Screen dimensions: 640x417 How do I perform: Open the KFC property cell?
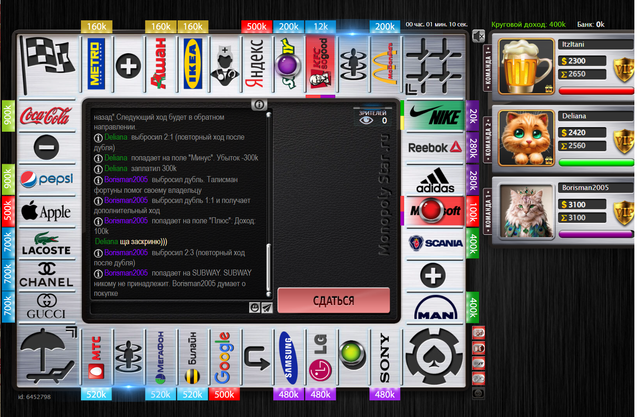[321, 64]
